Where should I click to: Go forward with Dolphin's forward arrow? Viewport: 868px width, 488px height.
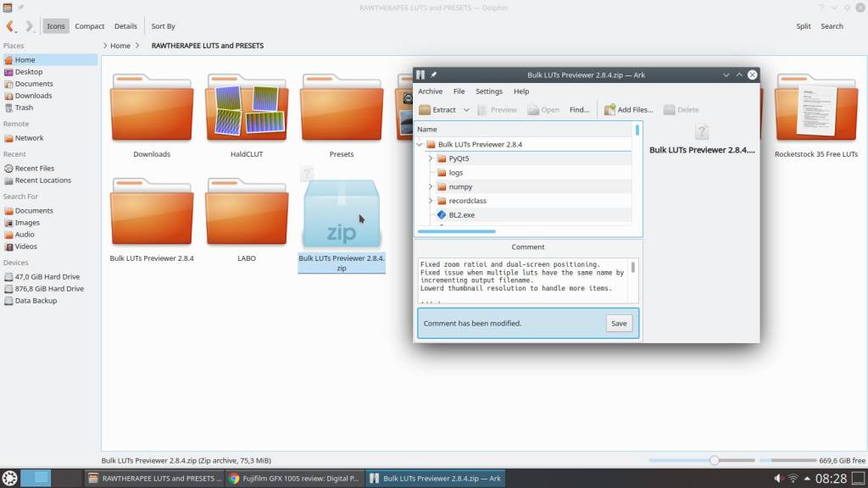(x=29, y=26)
